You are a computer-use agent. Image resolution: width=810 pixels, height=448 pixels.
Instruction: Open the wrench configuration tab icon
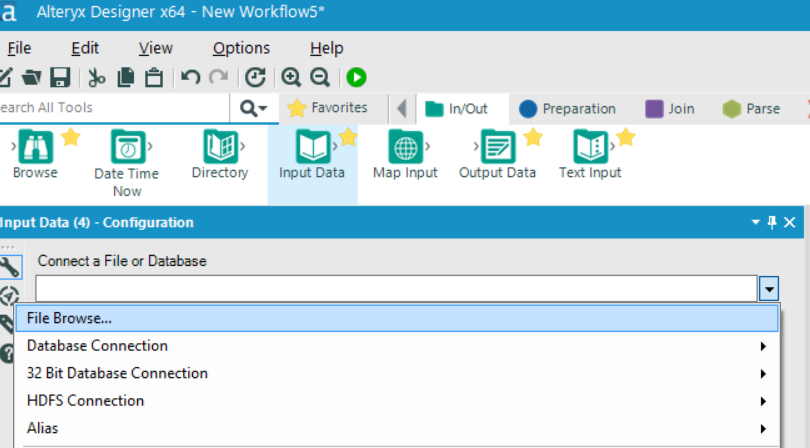click(10, 268)
